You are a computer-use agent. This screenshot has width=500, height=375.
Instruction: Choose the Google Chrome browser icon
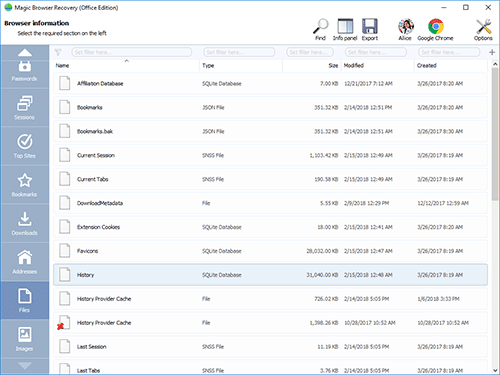435,30
